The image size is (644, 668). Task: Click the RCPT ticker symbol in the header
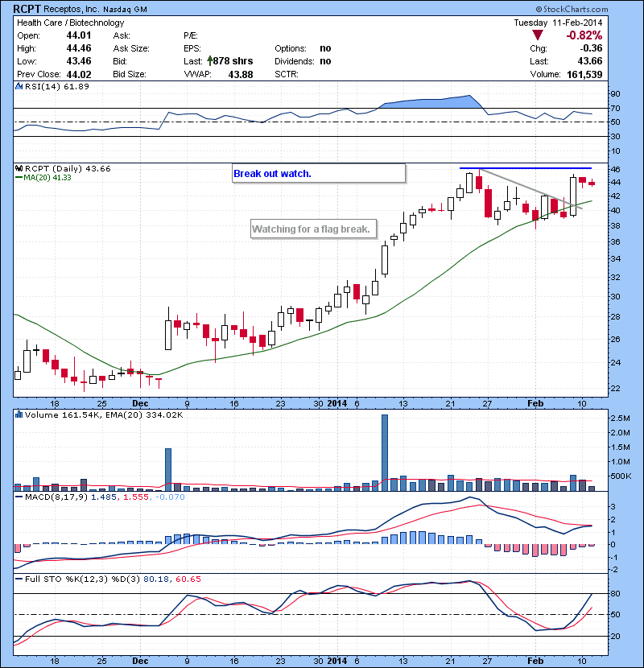[x=27, y=9]
